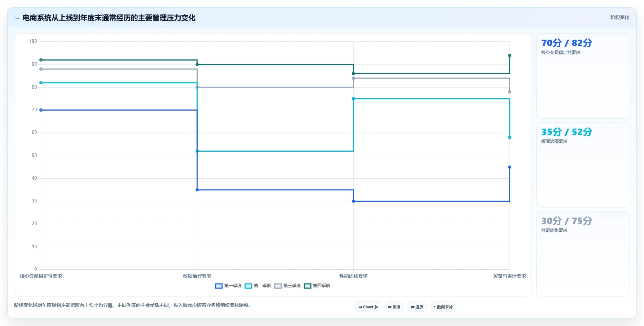Click 第三季度 point at value 80
Image resolution: width=644 pixels, height=326 pixels.
coord(197,88)
